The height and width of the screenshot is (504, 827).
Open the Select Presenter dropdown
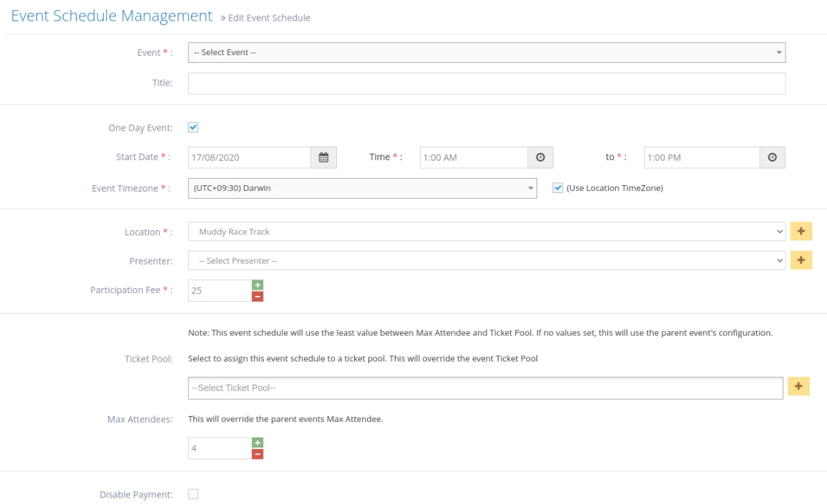point(486,261)
